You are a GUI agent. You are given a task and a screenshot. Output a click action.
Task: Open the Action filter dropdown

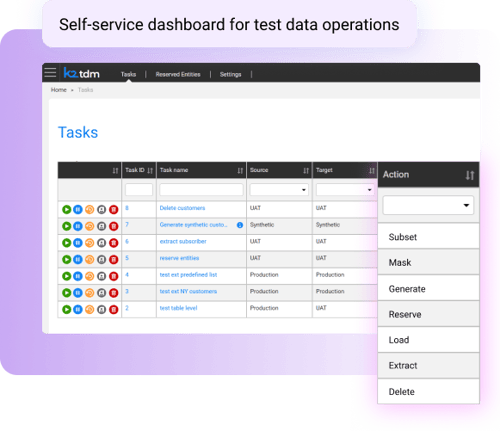click(x=428, y=205)
